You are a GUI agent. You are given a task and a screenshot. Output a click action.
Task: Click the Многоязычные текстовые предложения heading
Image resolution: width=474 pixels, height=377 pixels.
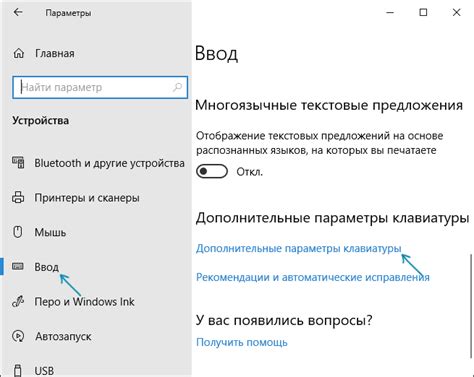tap(329, 105)
